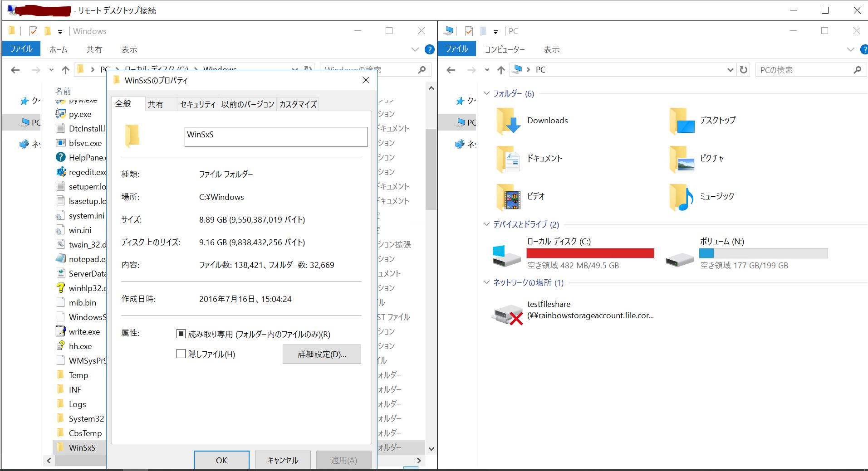Image resolution: width=868 pixels, height=471 pixels.
Task: Toggle the 読み取り専用 checkbox
Action: click(x=181, y=334)
